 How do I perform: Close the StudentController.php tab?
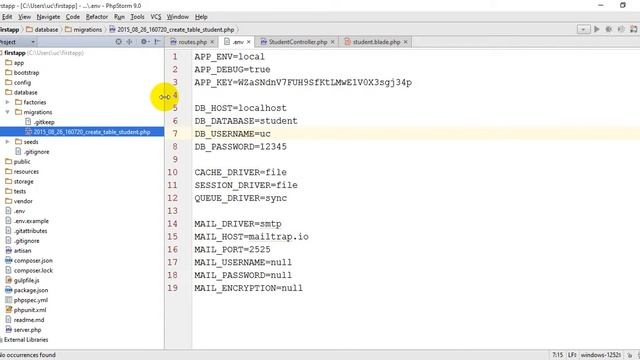(332, 42)
